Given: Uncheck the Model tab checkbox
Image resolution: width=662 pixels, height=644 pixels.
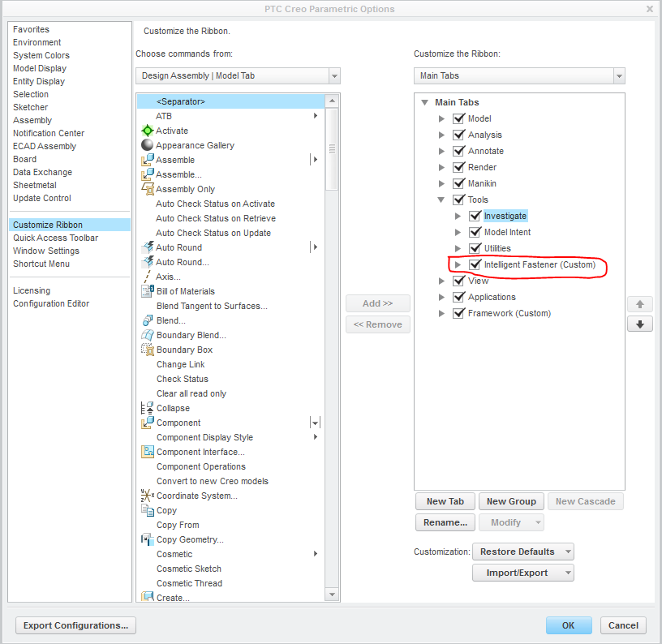Looking at the screenshot, I should [x=458, y=118].
